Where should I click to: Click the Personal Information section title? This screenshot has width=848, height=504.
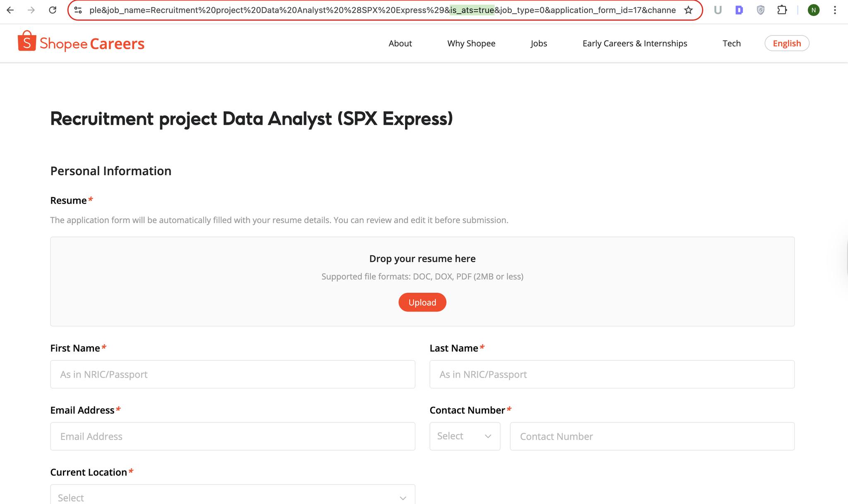[111, 171]
